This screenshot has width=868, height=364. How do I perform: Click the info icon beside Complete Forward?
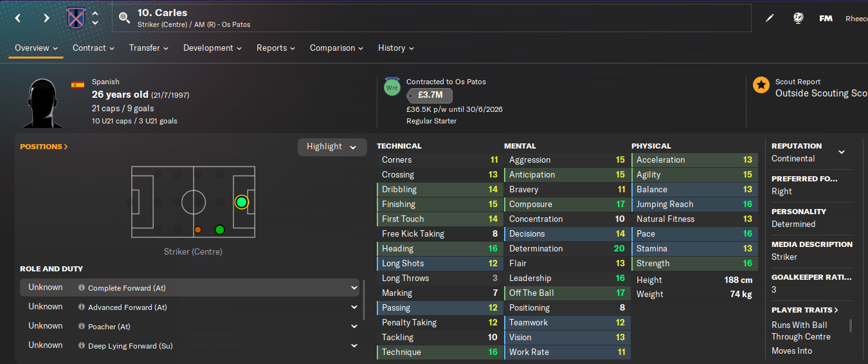click(x=82, y=288)
